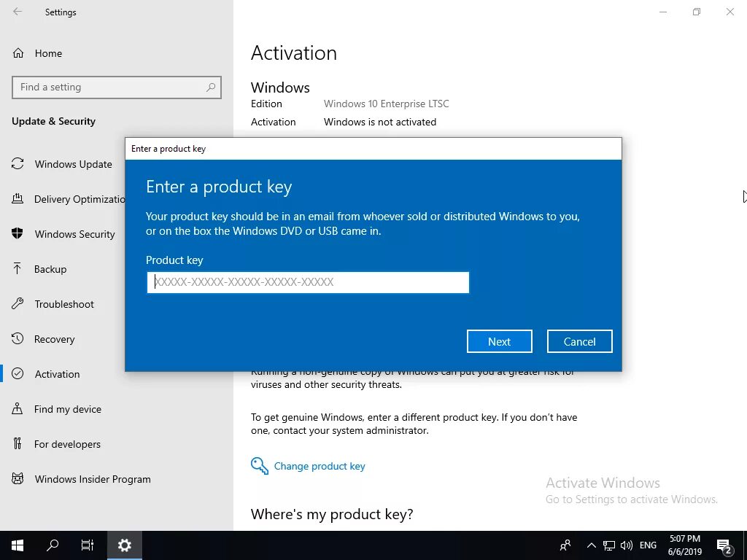The image size is (747, 560).
Task: Click the Windows Security shield icon
Action: [x=18, y=234]
